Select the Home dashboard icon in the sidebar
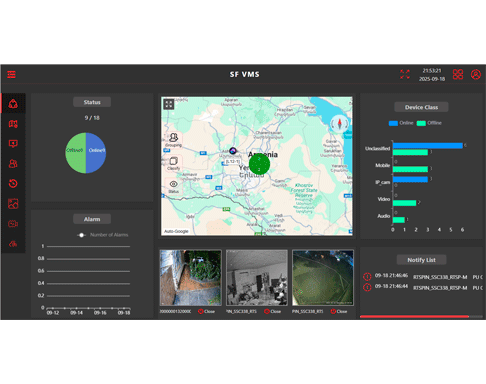Viewport: 486px width, 384px height. 13,104
